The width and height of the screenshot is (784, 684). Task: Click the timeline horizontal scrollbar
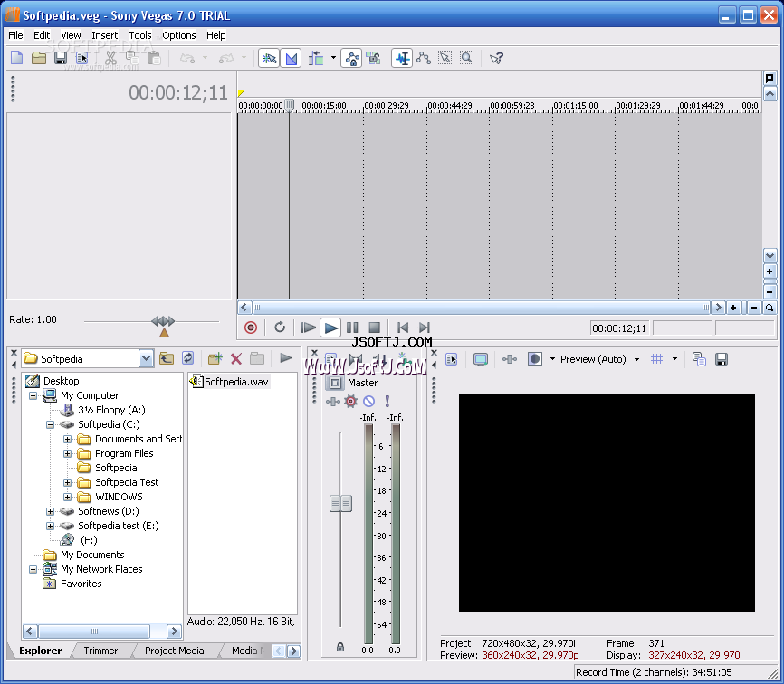(482, 308)
